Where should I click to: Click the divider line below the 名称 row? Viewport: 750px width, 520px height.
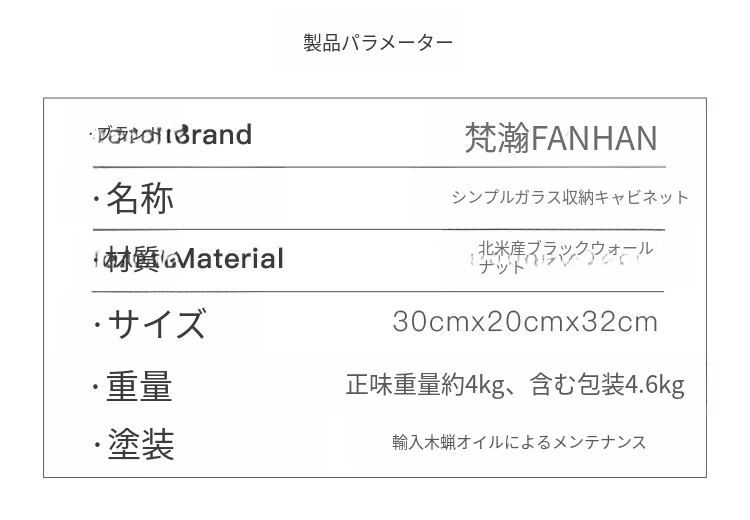378,229
